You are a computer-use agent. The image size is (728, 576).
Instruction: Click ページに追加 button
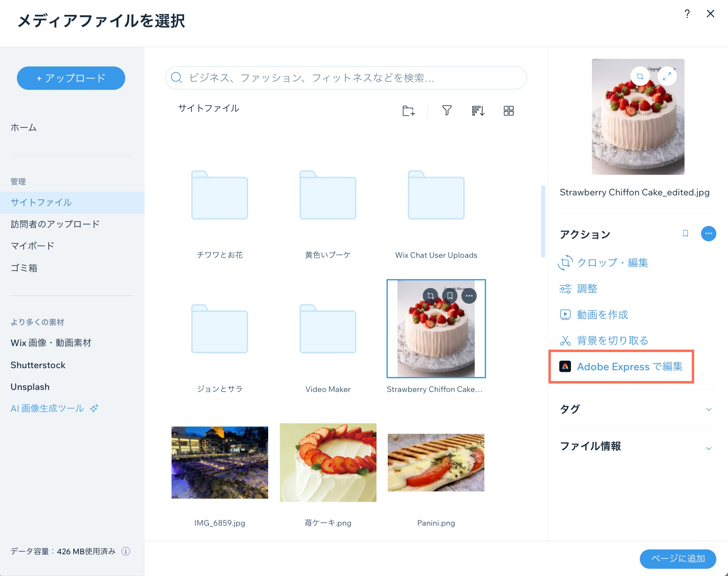[678, 559]
